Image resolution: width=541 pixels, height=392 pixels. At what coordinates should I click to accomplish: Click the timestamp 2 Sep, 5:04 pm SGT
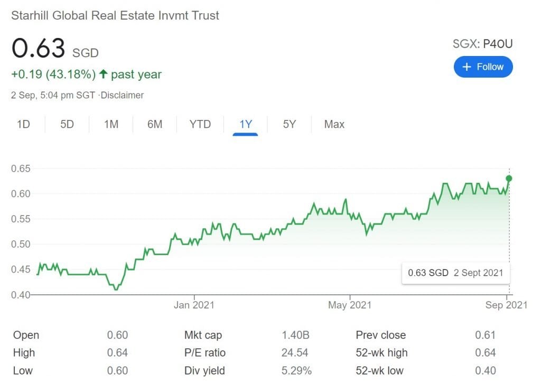(53, 95)
